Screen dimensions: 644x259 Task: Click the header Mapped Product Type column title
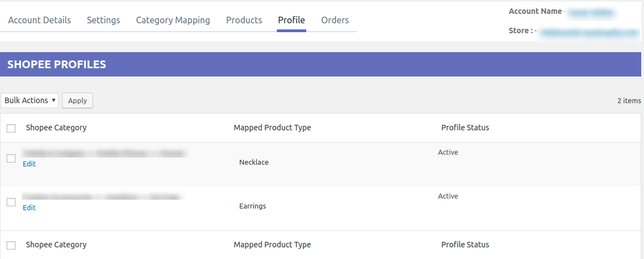(x=272, y=128)
